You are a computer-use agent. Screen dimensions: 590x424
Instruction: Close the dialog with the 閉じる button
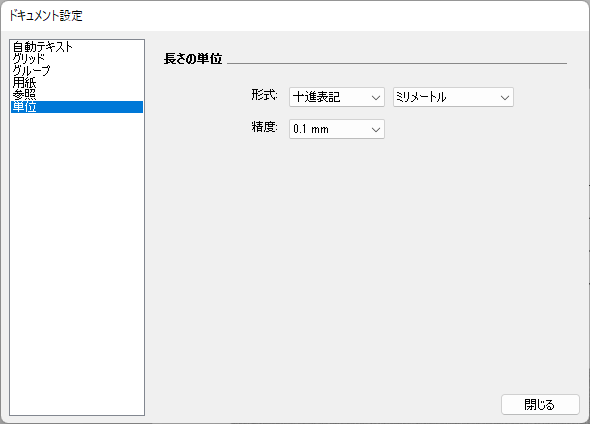click(x=540, y=405)
